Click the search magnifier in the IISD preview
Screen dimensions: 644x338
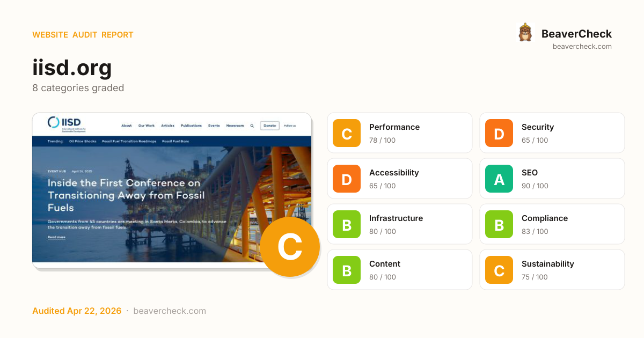coord(252,126)
